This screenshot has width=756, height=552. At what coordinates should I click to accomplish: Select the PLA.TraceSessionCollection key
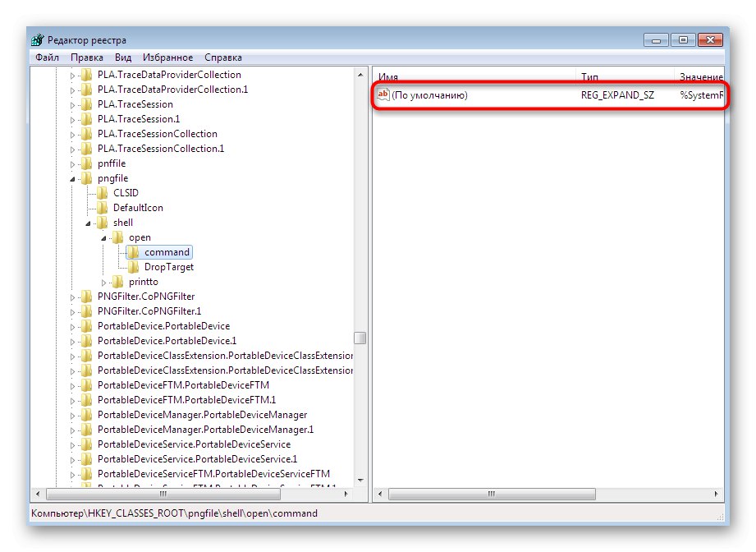coord(157,134)
